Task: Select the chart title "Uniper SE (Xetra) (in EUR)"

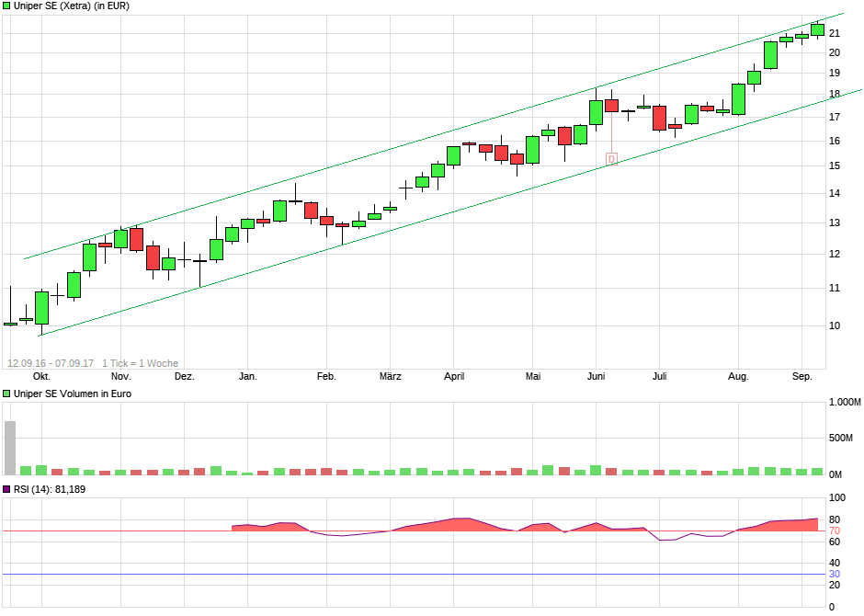Action: pyautogui.click(x=72, y=6)
